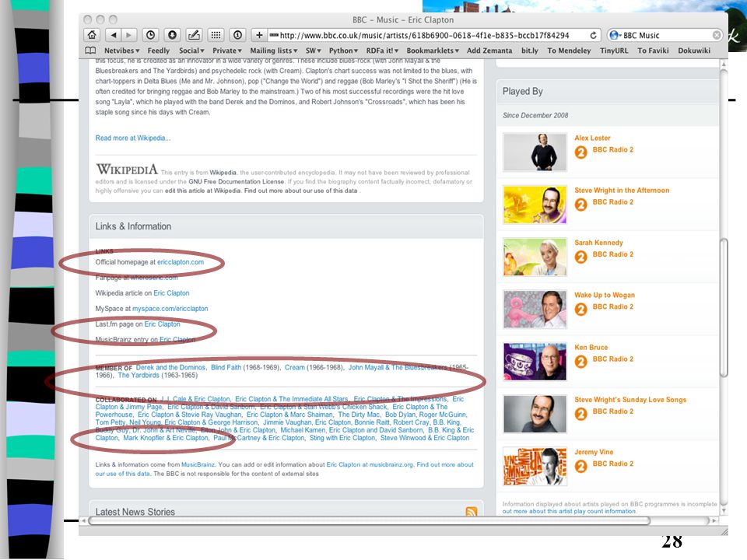747x560 pixels.
Task: Open the downloads arrow icon
Action: [x=173, y=35]
